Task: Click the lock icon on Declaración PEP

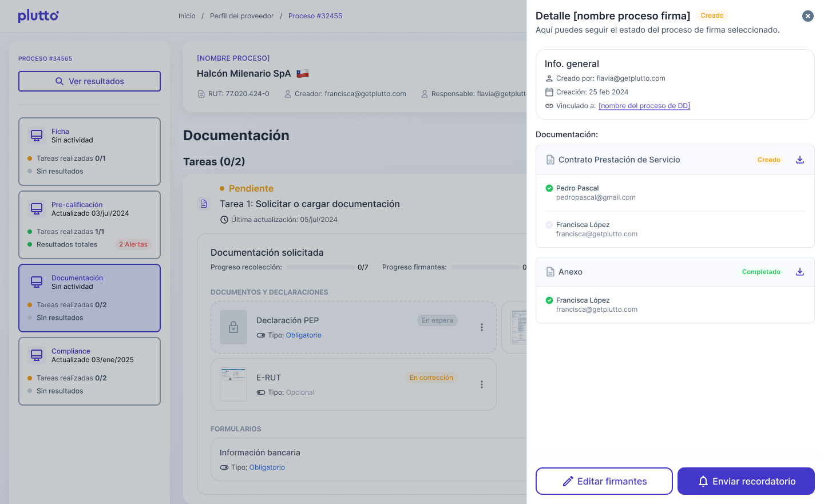Action: (x=233, y=327)
